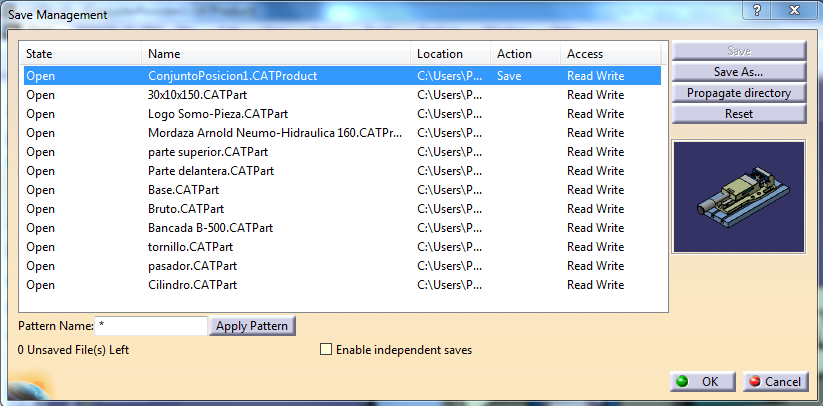Click the Apply Pattern button

coord(252,326)
